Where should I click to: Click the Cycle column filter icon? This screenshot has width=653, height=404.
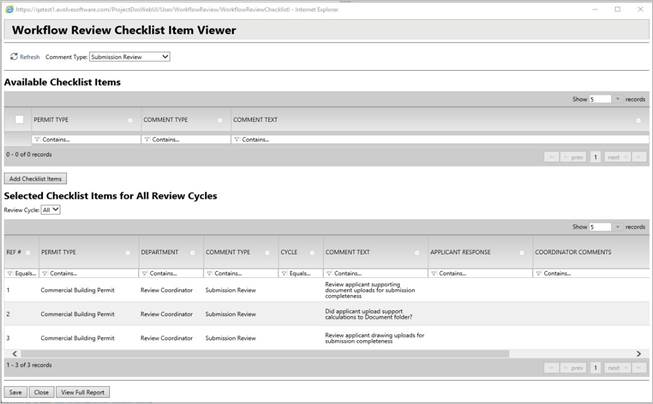(x=282, y=273)
